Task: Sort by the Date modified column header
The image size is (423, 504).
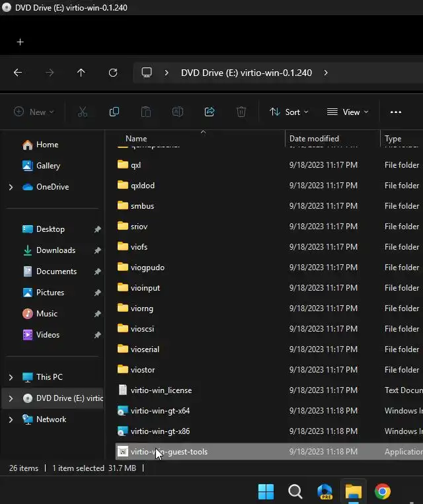Action: (x=314, y=139)
